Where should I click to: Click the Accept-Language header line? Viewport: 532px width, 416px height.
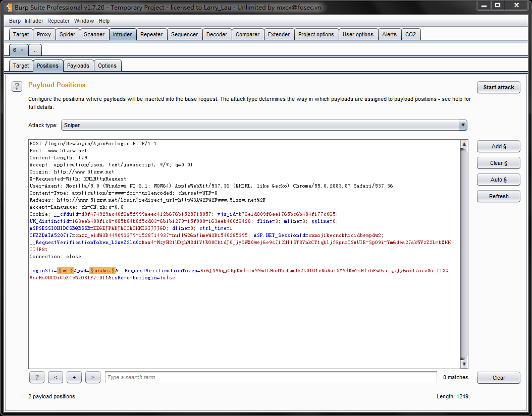(76, 207)
